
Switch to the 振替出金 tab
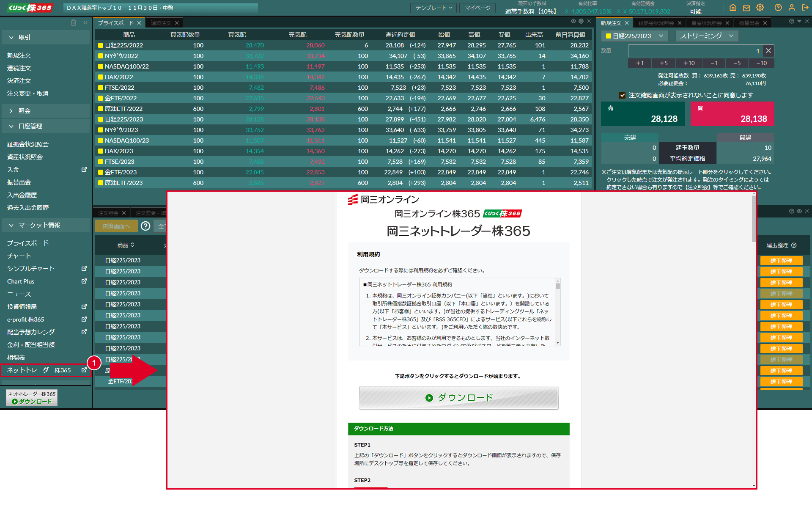pos(752,23)
